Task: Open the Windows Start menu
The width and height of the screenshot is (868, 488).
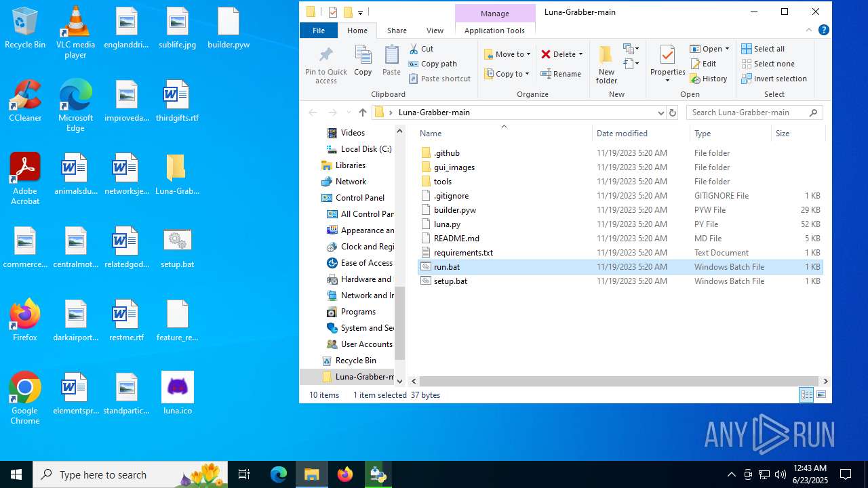Action: [x=16, y=474]
